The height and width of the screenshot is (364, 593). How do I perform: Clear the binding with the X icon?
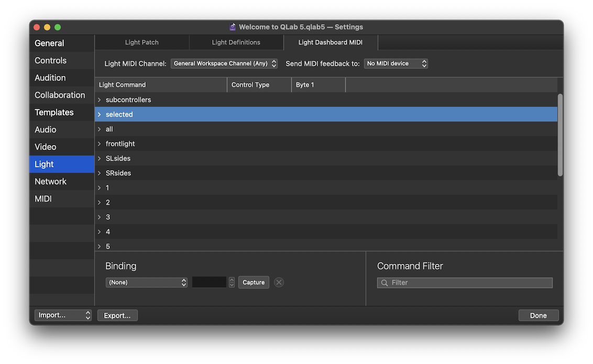click(279, 282)
